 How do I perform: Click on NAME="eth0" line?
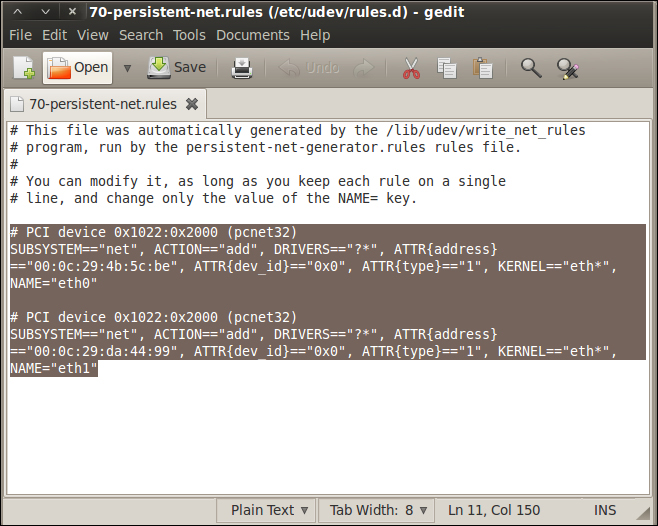pyautogui.click(x=53, y=283)
